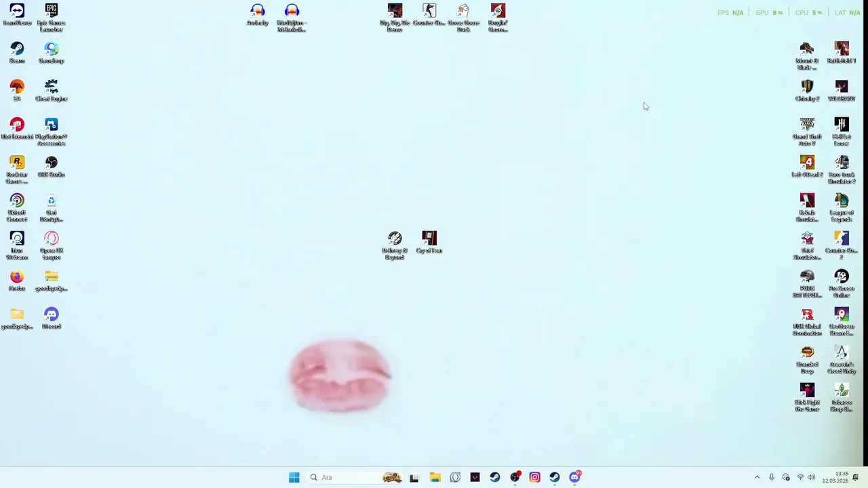
Task: Select the Tobacco Shop Simulator shortcut
Action: (842, 397)
